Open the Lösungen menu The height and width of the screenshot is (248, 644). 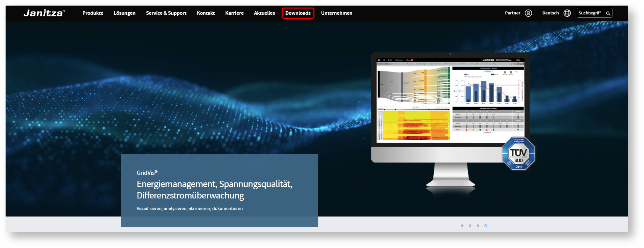pos(124,13)
